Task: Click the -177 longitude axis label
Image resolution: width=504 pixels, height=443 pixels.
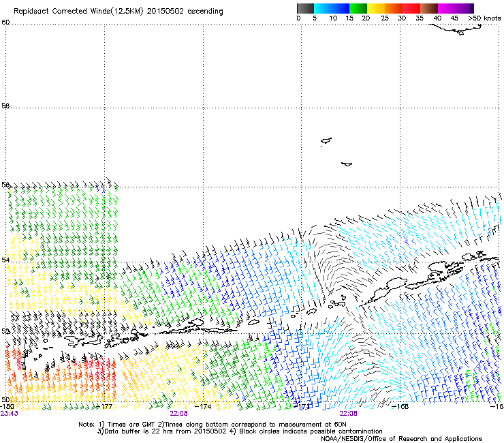Action: point(105,406)
